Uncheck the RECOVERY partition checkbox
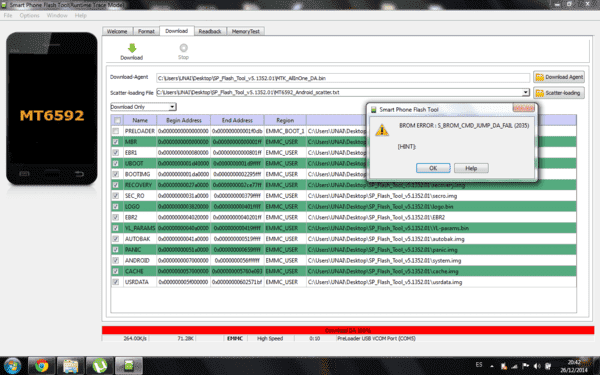Viewport: 600px width, 375px height. 116,185
